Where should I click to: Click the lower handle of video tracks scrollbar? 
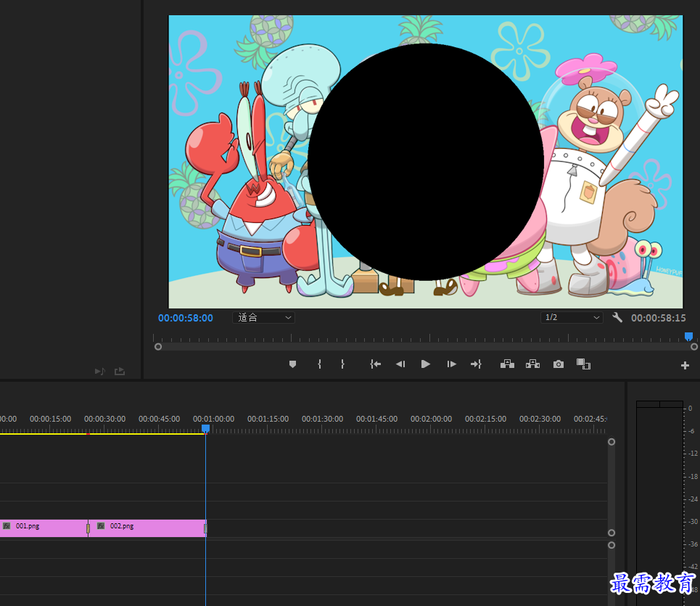612,533
